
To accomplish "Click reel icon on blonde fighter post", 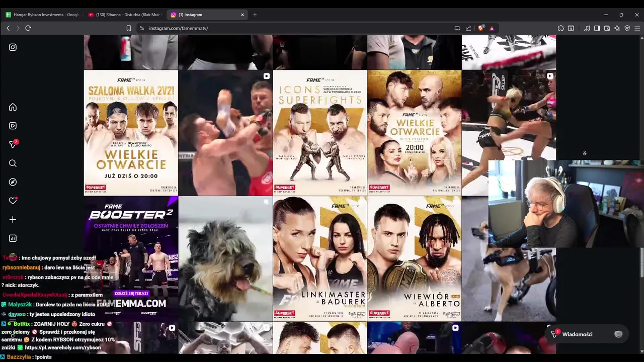I will 550,76.
